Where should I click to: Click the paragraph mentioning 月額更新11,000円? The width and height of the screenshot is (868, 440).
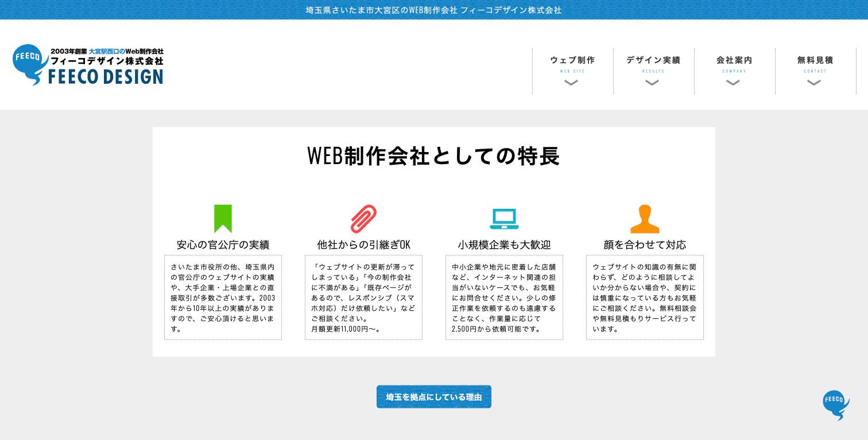(363, 298)
